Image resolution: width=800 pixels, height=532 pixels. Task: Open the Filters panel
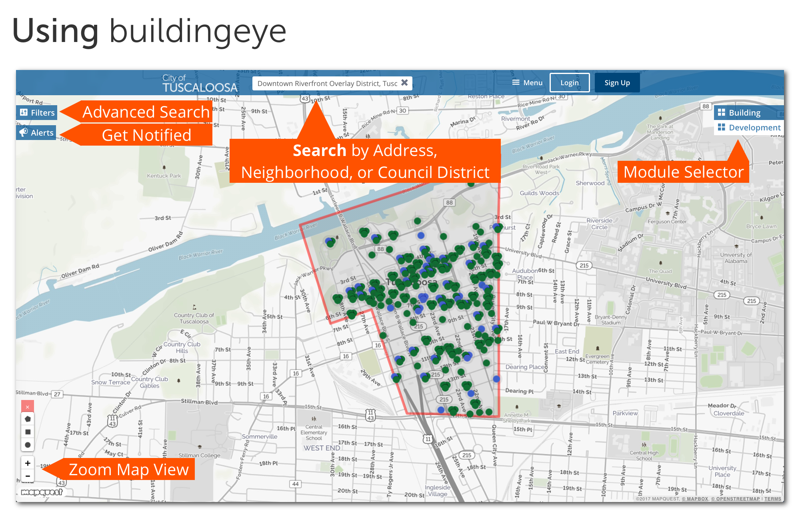pyautogui.click(x=37, y=113)
